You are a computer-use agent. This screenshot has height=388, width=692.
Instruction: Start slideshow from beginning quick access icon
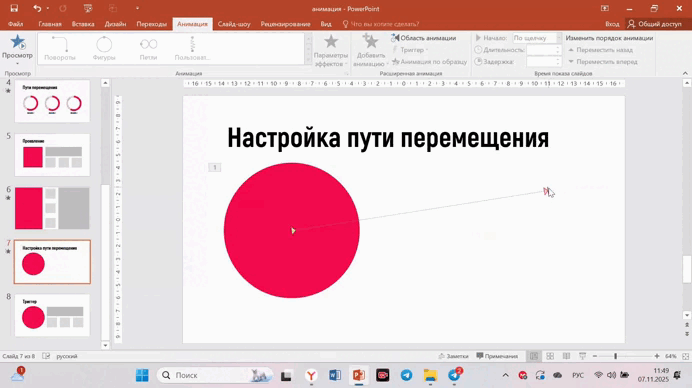point(88,8)
